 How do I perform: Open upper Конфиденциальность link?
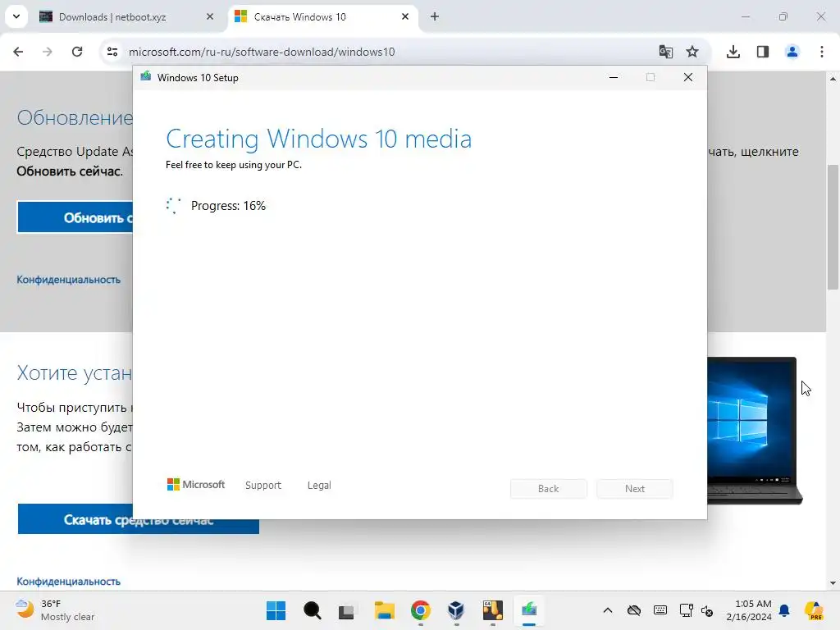[69, 280]
